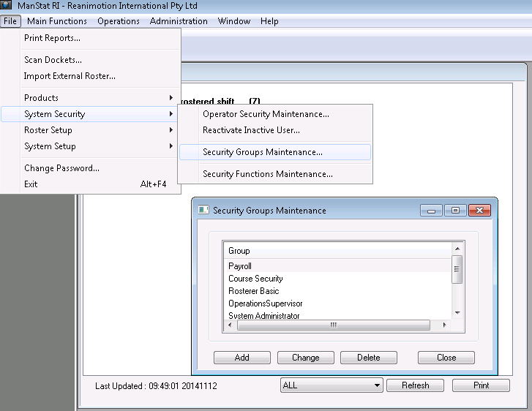Expand the System Setup submenu
The image size is (532, 411).
pyautogui.click(x=50, y=146)
